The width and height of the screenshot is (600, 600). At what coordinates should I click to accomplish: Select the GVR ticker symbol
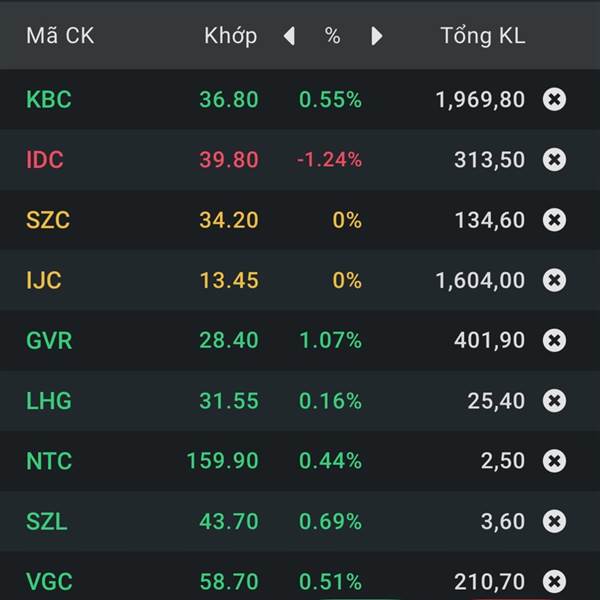49,341
